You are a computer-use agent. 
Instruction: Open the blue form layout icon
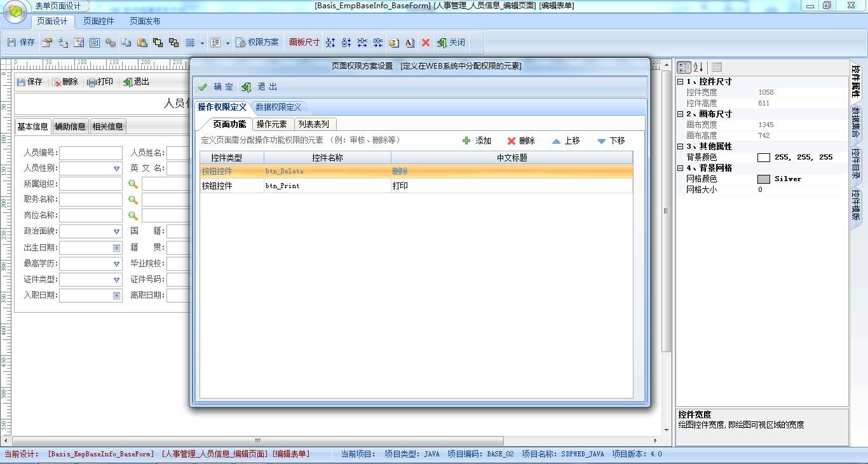click(95, 43)
